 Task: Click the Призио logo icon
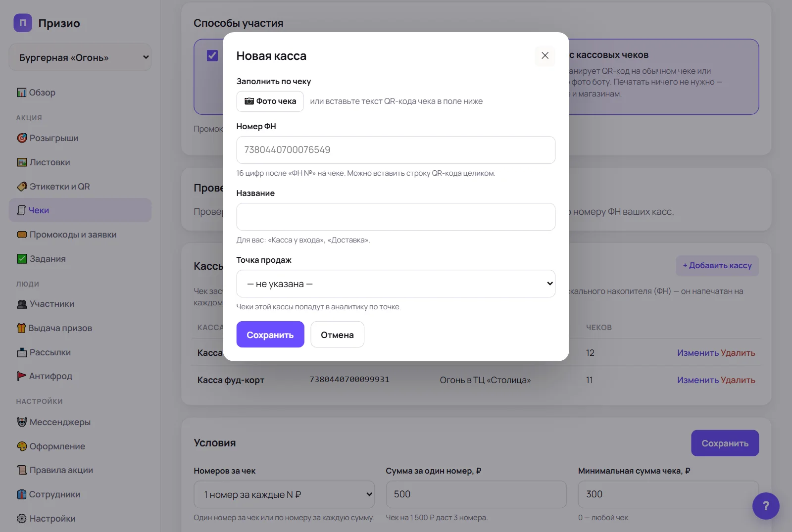23,23
